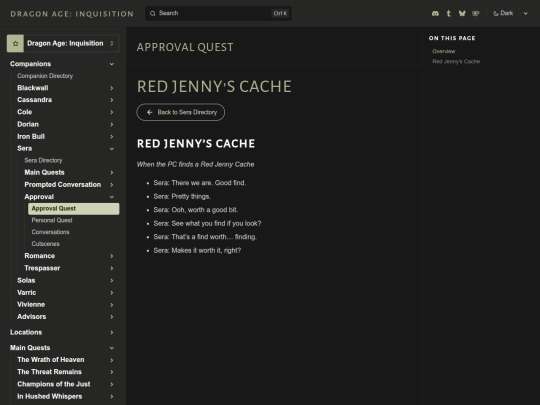Click line 'Sera: There we are. Good find.'
Image resolution: width=540 pixels, height=405 pixels.
coord(200,183)
